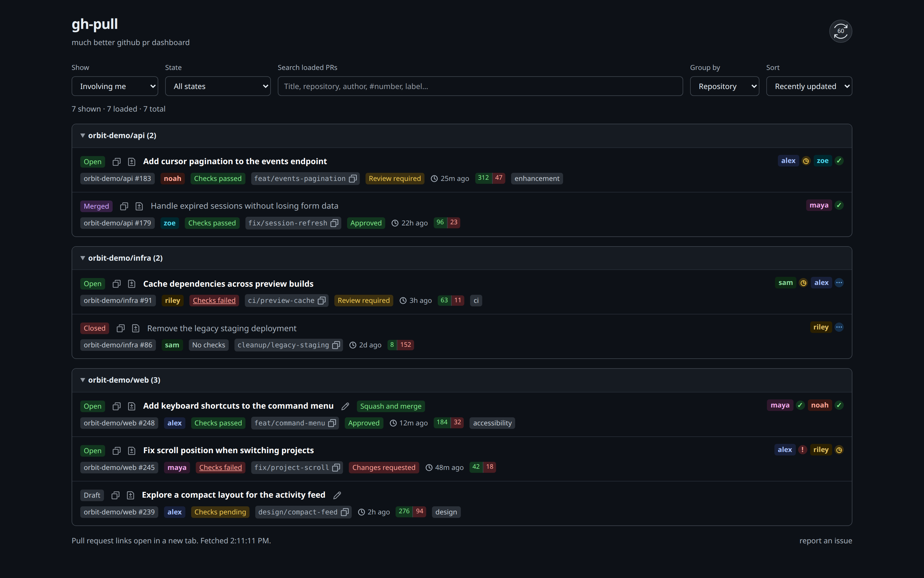The height and width of the screenshot is (578, 924).
Task: Copy link icon for Cache dependencies PR
Action: click(116, 284)
